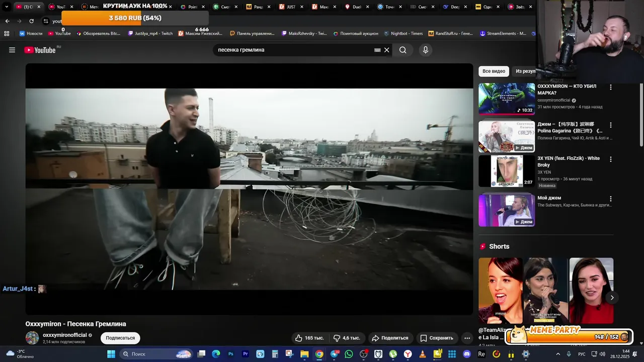
Task: Open the on-screen keyboard icon in search box
Action: click(x=377, y=50)
